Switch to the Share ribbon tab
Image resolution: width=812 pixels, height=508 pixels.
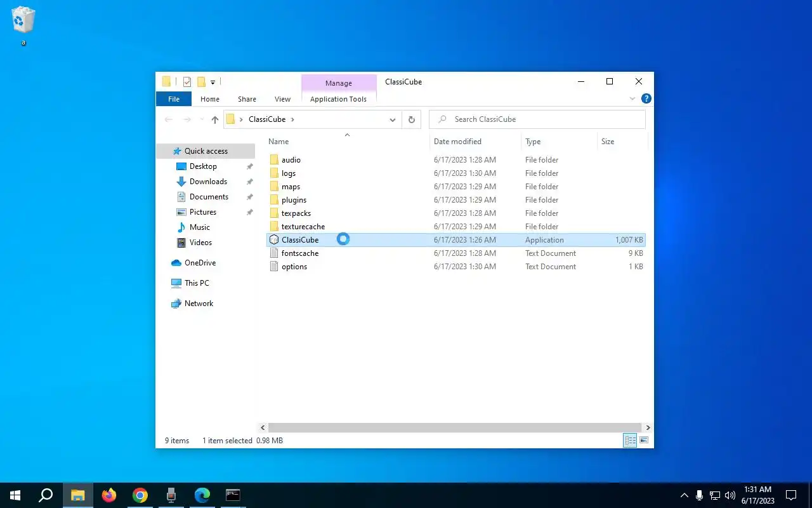247,99
